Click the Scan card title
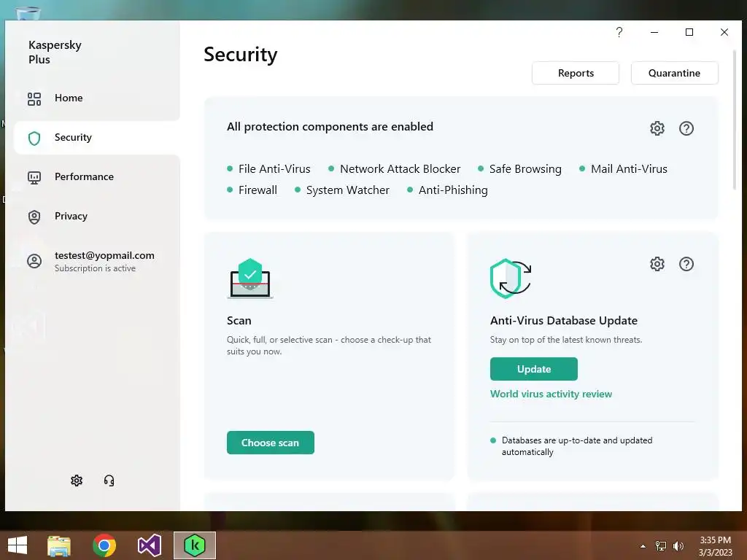 coord(239,321)
